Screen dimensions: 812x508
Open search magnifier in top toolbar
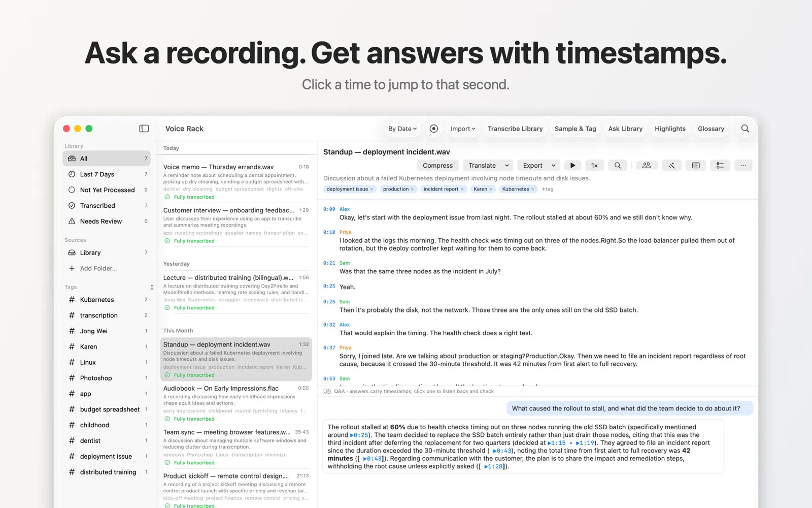pyautogui.click(x=745, y=129)
